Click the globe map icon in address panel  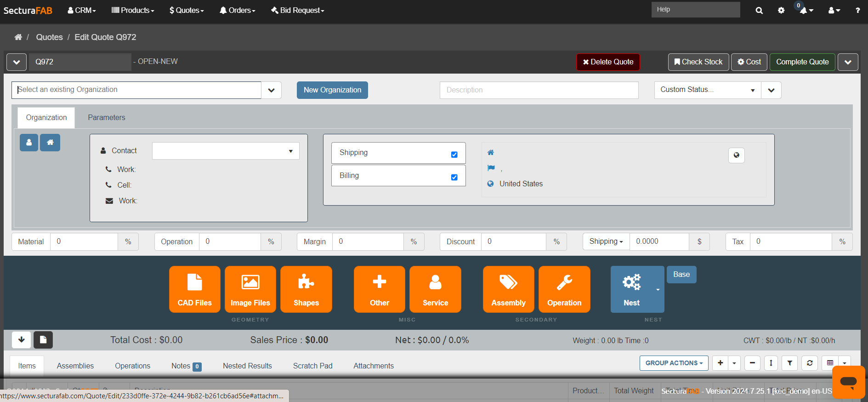736,155
